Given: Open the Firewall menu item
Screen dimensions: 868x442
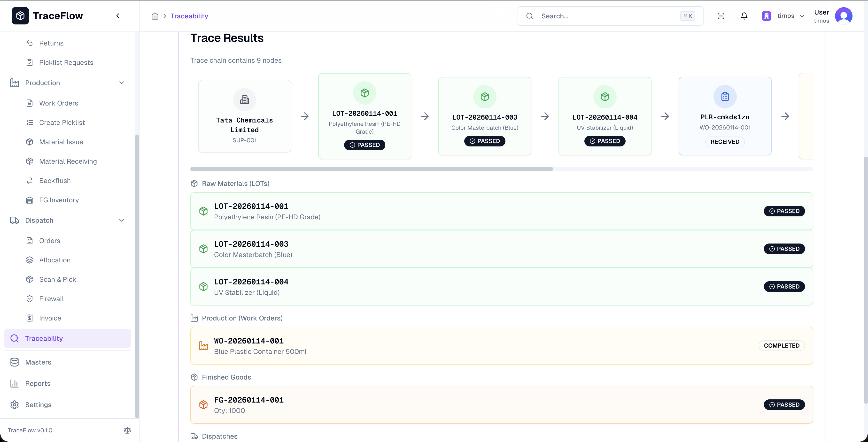Looking at the screenshot, I should click(51, 299).
